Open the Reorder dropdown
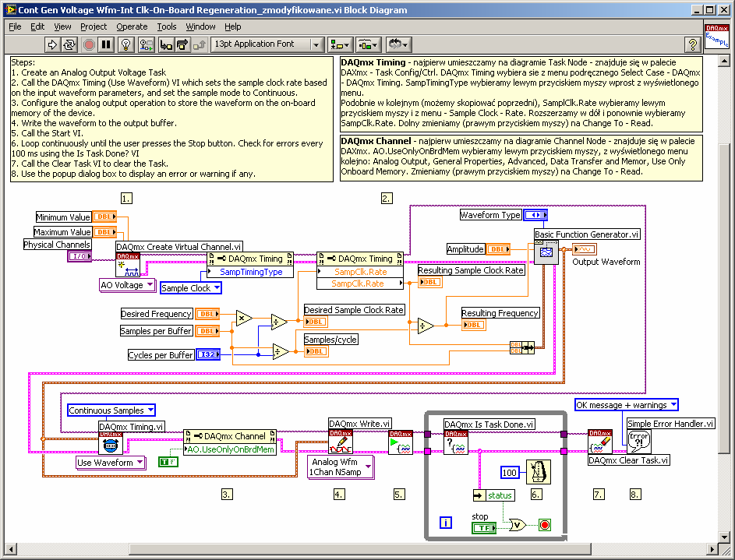The height and width of the screenshot is (560, 735). pyautogui.click(x=398, y=45)
